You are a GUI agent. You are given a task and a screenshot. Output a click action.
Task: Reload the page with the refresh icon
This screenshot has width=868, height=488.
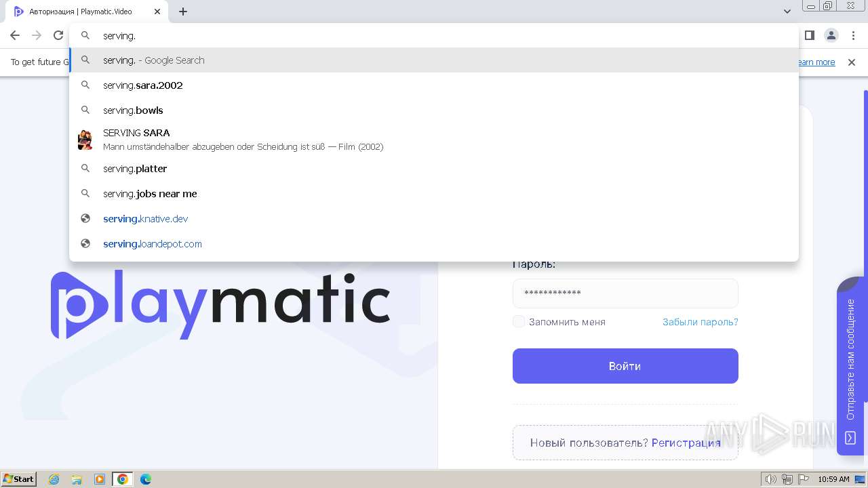tap(58, 35)
